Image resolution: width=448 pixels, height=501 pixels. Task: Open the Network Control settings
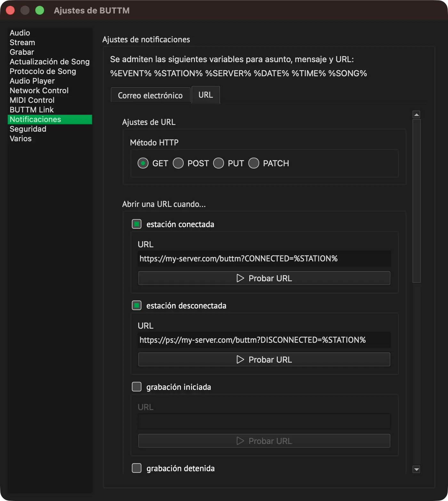tap(50, 91)
